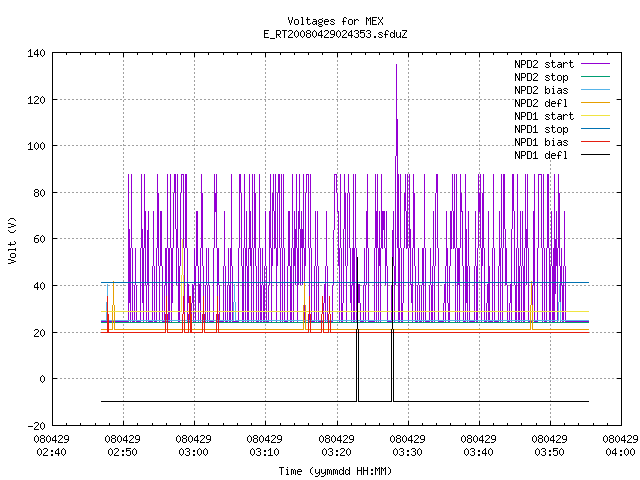Click the light blue NPD2 bias legend line
The image size is (640, 480).
click(595, 90)
